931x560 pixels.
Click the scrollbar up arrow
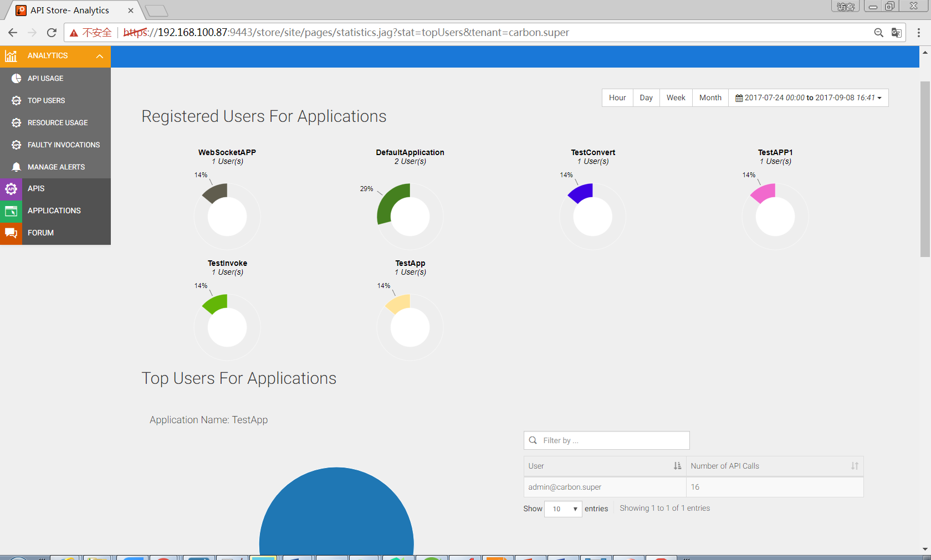pyautogui.click(x=925, y=52)
